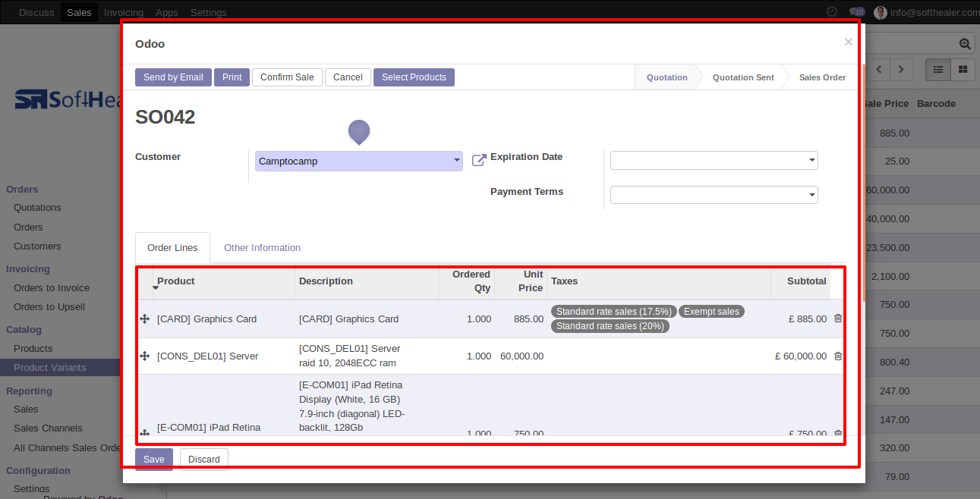Open the Discuss menu

pos(36,12)
